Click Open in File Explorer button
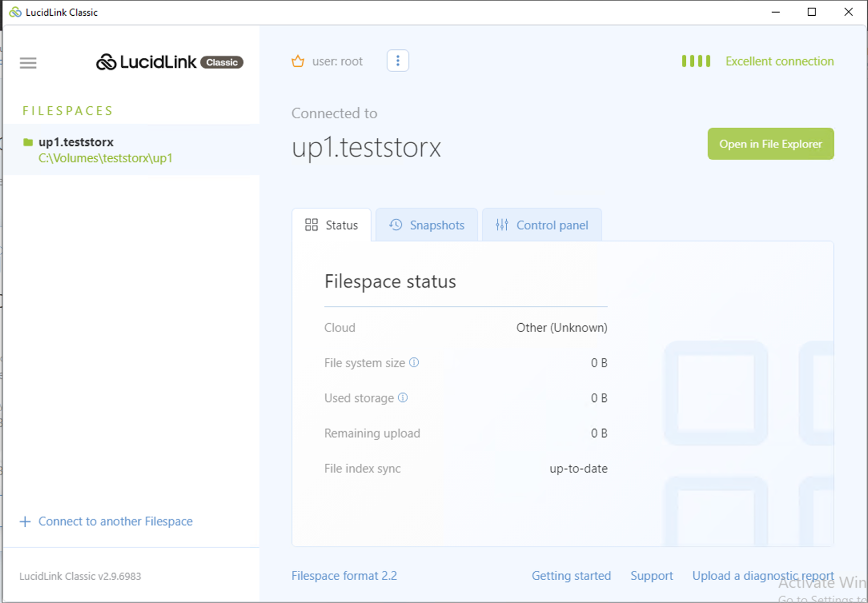Viewport: 868px width, 603px height. pyautogui.click(x=771, y=144)
